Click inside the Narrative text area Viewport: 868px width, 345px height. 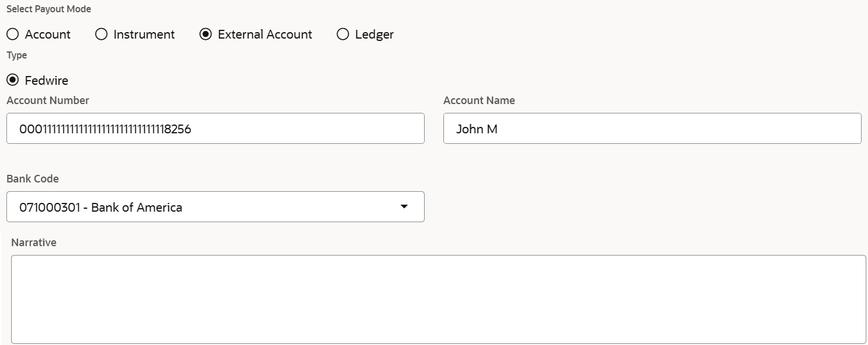[x=439, y=299]
